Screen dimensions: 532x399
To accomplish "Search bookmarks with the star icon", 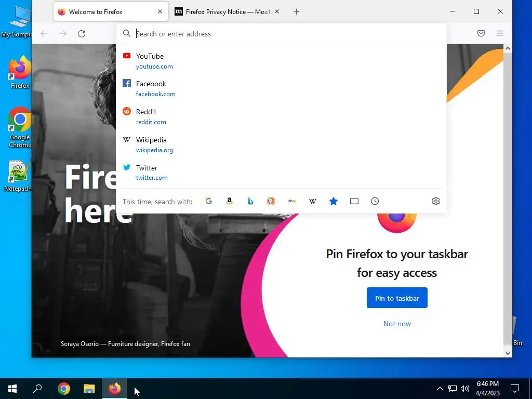I will tap(334, 201).
